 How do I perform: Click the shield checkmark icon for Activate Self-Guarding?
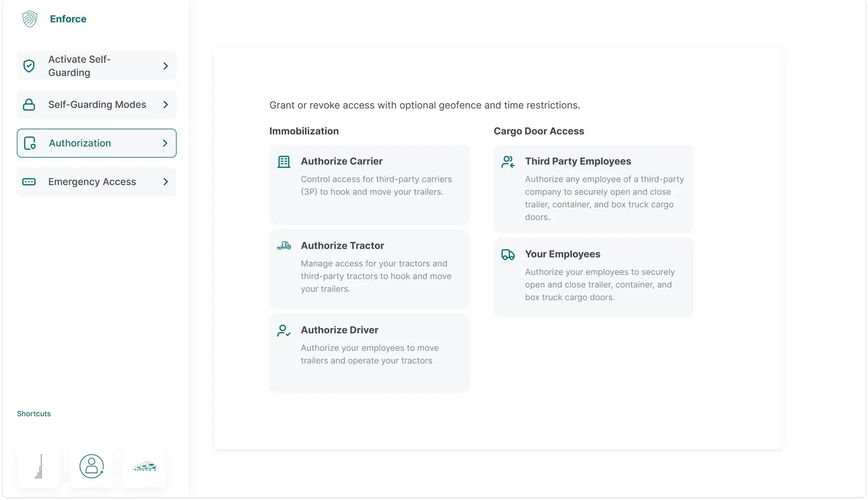point(29,66)
